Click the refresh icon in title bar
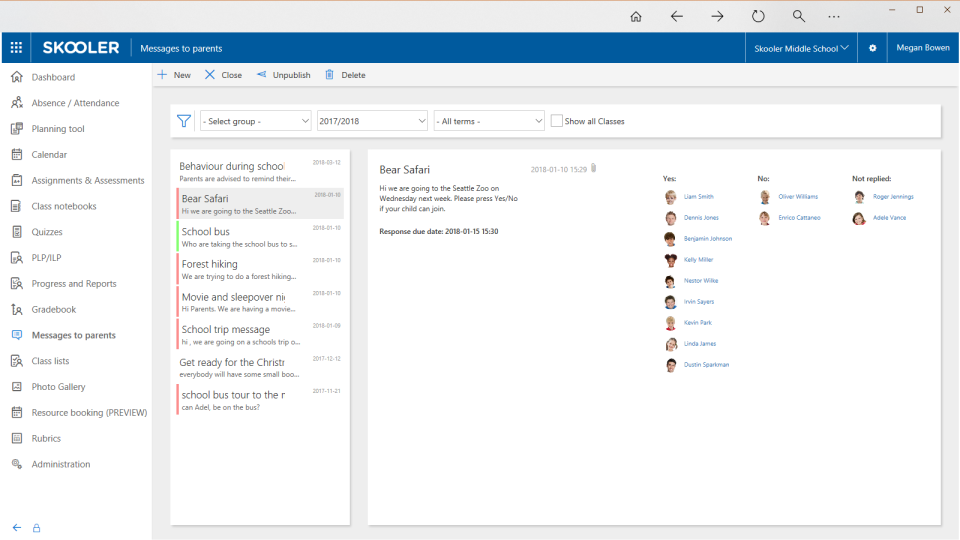This screenshot has height=540, width=960. point(758,16)
